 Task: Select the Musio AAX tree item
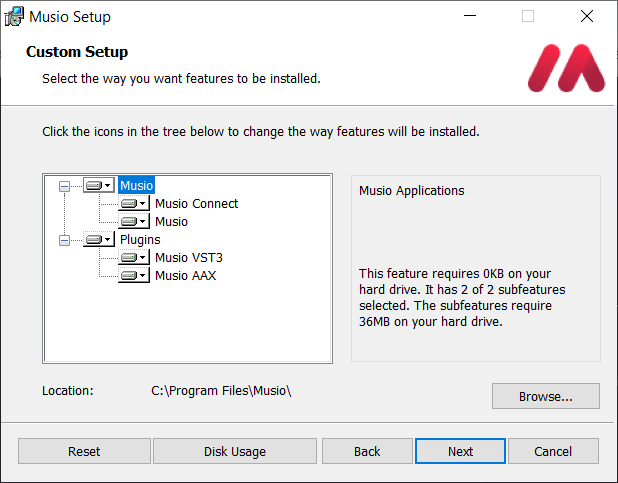(185, 275)
